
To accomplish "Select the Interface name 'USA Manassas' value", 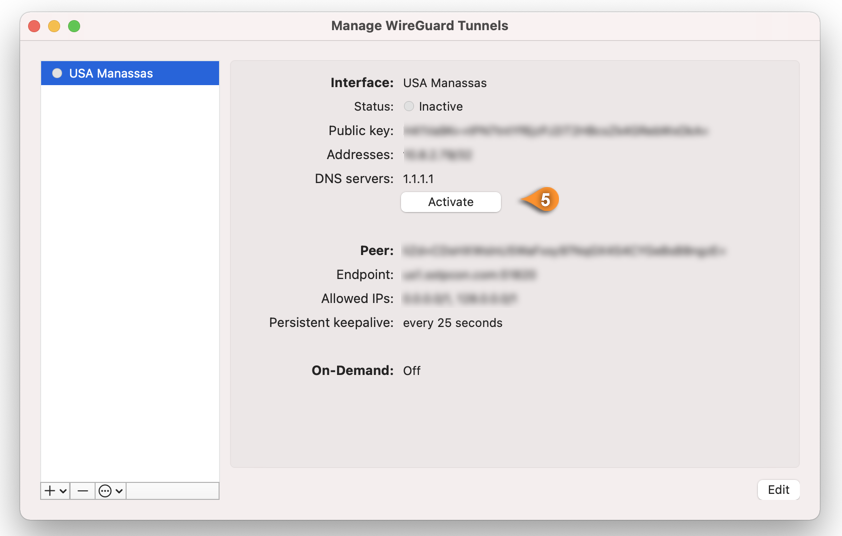I will click(445, 83).
